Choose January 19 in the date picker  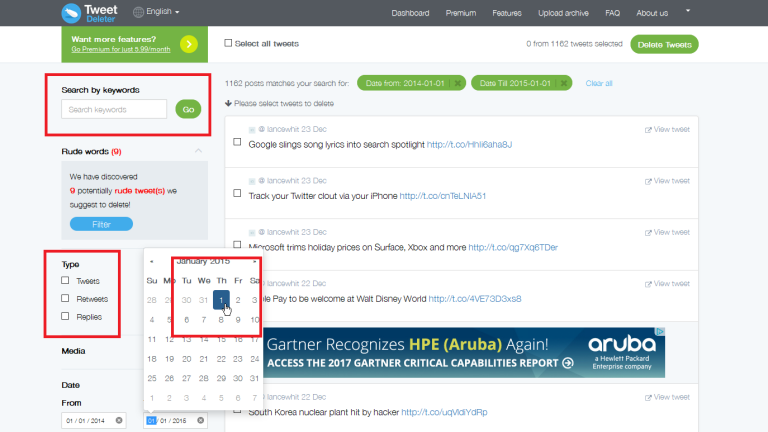(x=169, y=359)
